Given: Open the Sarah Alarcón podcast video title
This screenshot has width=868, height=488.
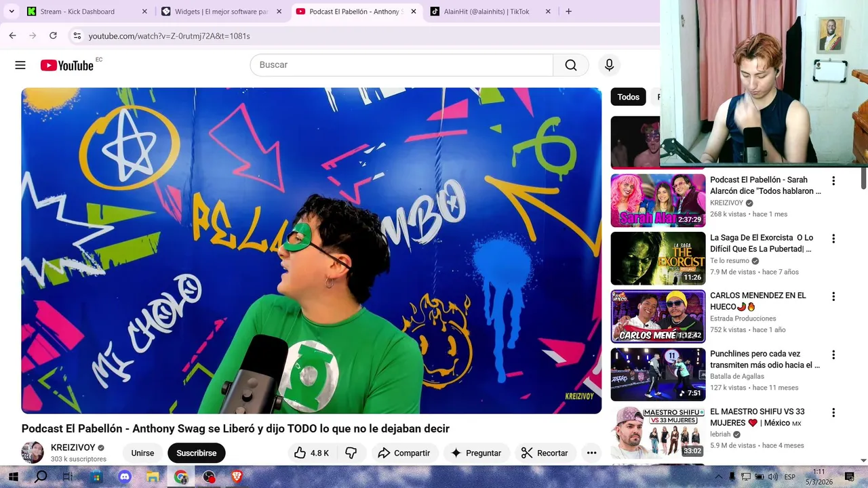Looking at the screenshot, I should click(766, 186).
